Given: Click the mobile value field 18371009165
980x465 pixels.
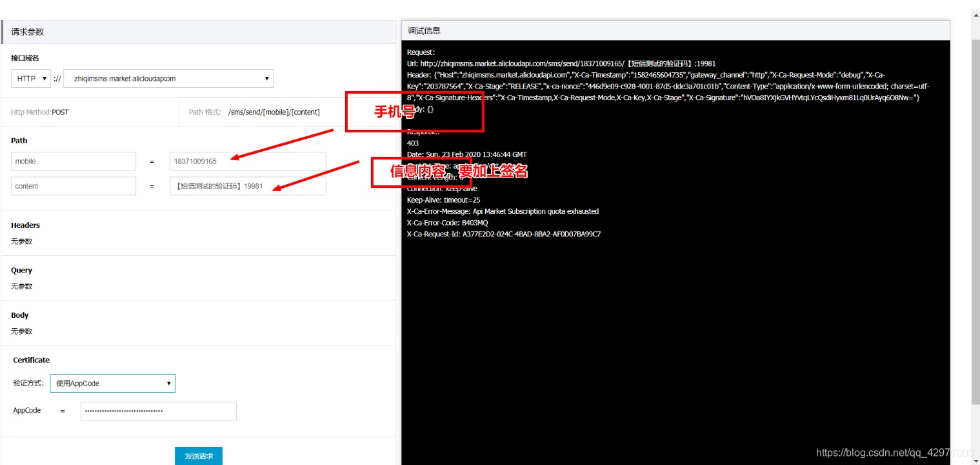Looking at the screenshot, I should pos(248,161).
